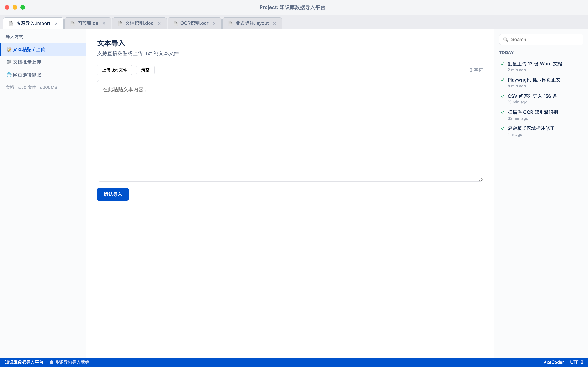Click the textarea resize handle corner
The height and width of the screenshot is (367, 588).
tap(481, 179)
